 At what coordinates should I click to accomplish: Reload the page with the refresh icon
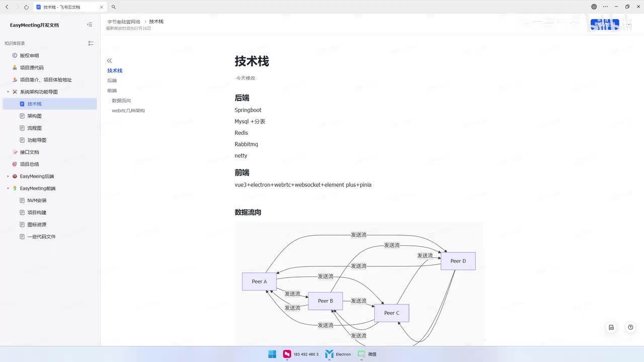[x=26, y=7]
